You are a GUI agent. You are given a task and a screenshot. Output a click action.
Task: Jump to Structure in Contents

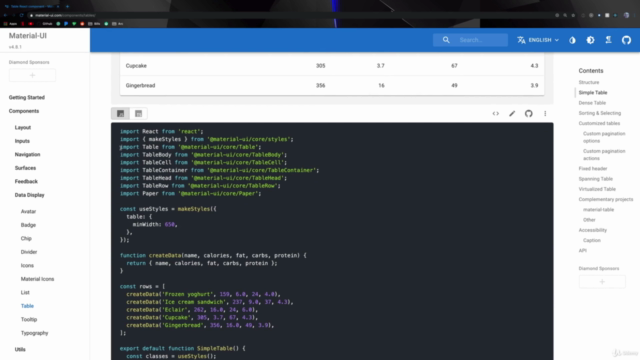pos(589,82)
